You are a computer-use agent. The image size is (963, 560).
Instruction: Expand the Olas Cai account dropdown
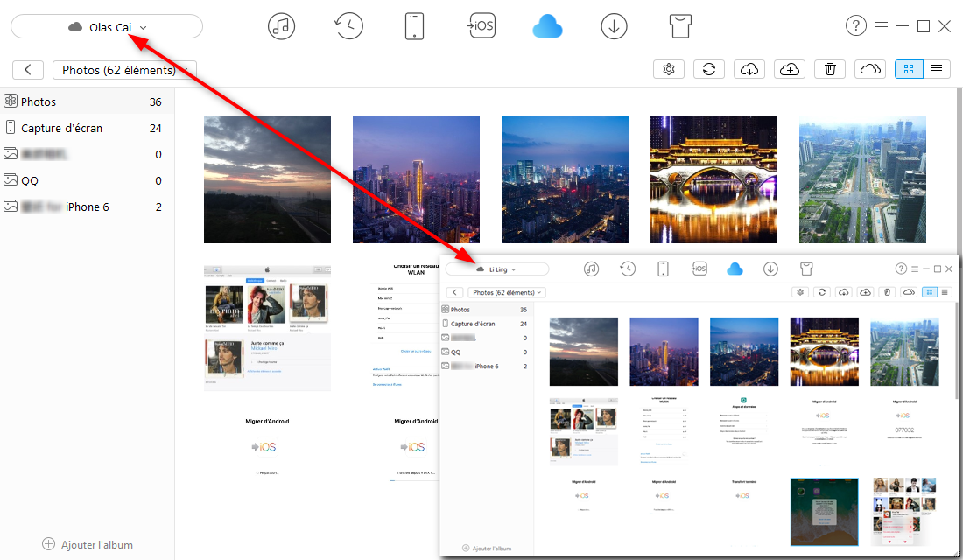click(107, 27)
